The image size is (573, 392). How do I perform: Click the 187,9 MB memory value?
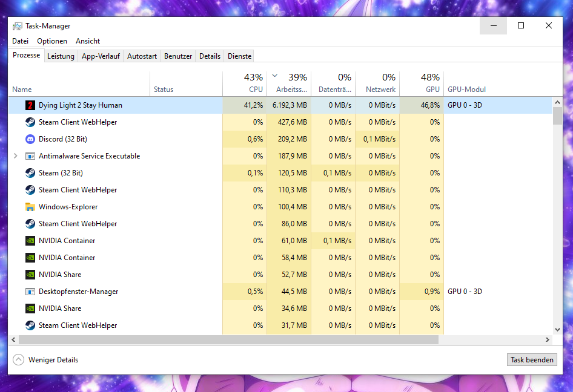coord(293,156)
